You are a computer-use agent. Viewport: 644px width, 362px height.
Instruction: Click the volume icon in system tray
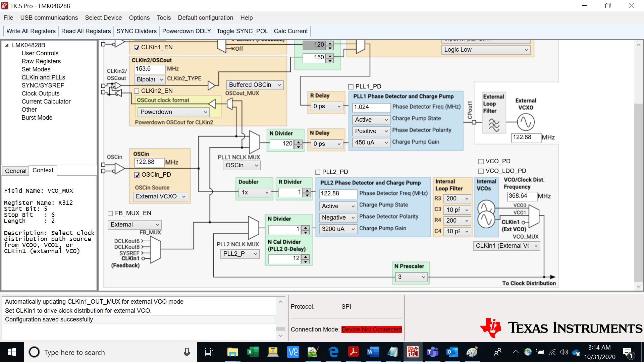point(564,352)
